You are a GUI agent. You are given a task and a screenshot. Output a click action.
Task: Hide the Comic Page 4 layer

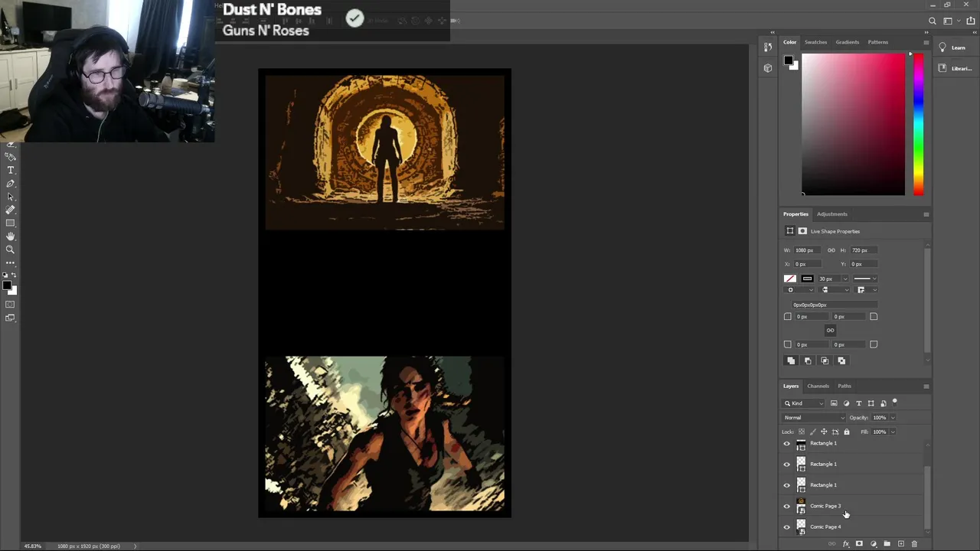click(x=786, y=527)
